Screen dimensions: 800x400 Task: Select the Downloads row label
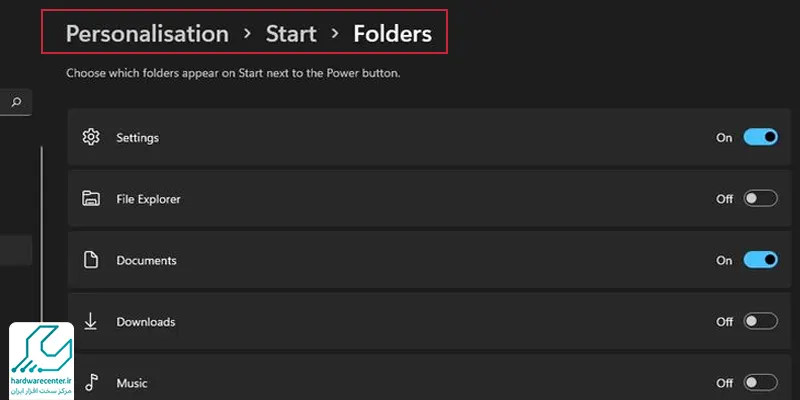(145, 322)
